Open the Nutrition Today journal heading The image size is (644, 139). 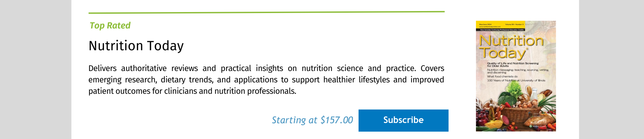coord(136,46)
